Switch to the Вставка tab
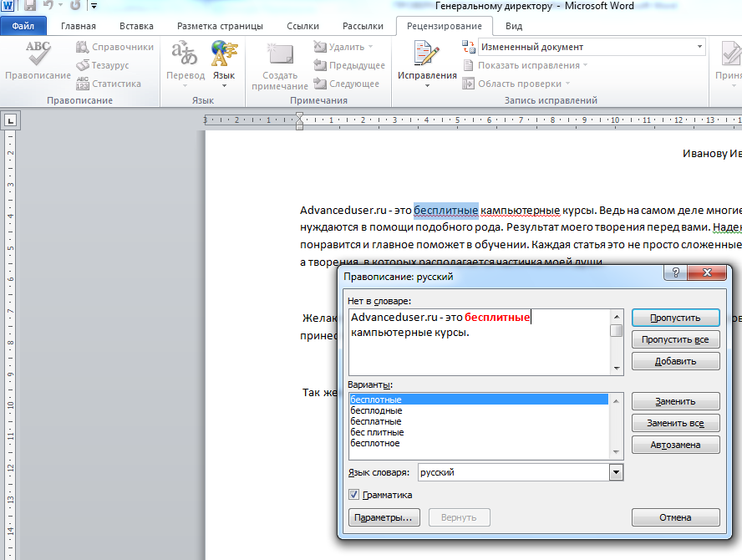Screen dimensions: 742x560 pos(136,26)
